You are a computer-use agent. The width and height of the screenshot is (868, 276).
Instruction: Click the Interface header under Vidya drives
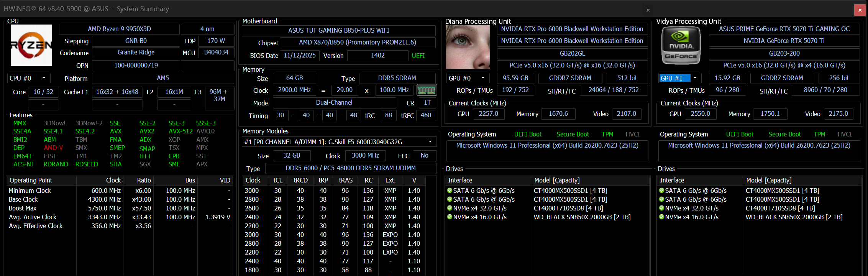[x=700, y=181]
